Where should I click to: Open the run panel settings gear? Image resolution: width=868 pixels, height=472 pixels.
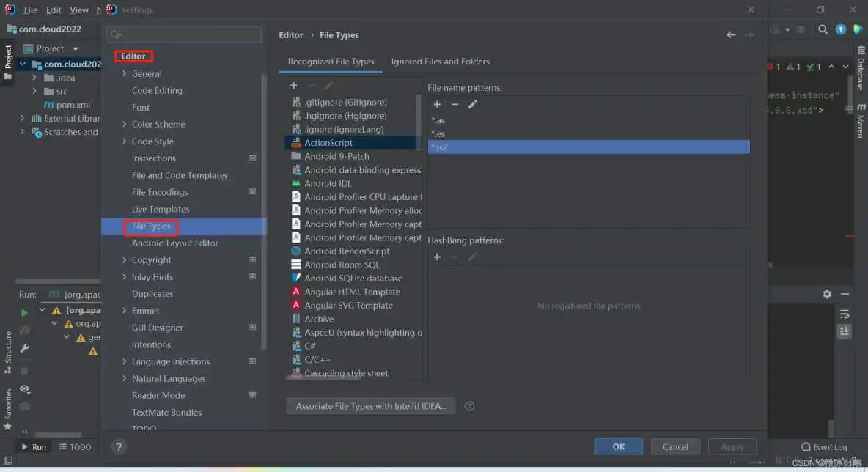click(x=827, y=294)
